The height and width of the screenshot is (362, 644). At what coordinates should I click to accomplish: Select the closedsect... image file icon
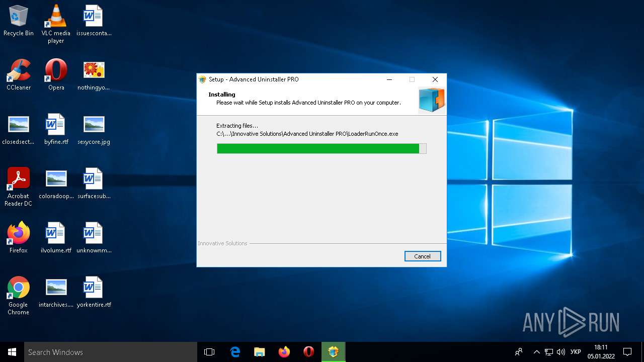tap(19, 129)
